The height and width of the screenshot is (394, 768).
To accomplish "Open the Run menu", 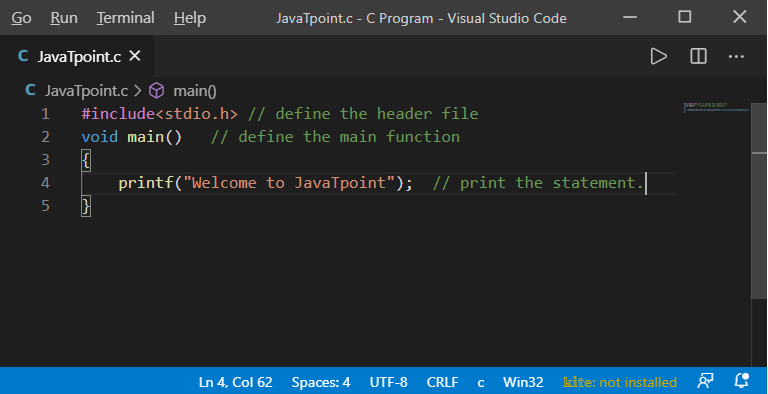I will click(64, 18).
